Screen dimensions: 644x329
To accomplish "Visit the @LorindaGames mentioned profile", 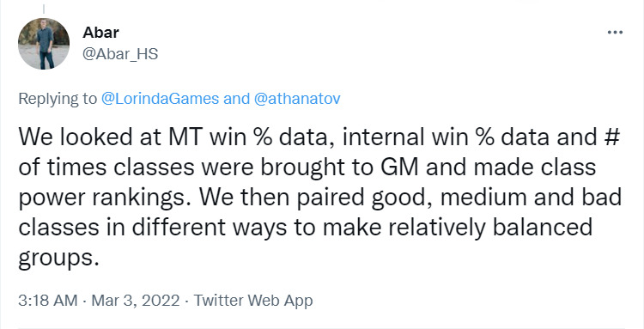I will coord(161,99).
